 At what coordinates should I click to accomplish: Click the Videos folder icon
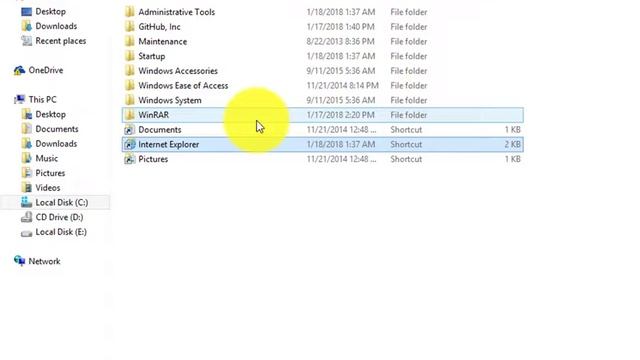click(27, 188)
